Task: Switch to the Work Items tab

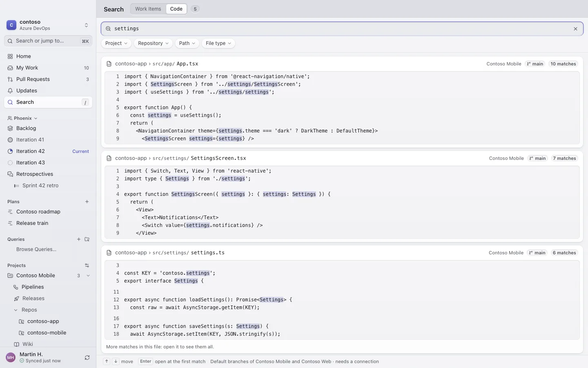Action: point(148,9)
